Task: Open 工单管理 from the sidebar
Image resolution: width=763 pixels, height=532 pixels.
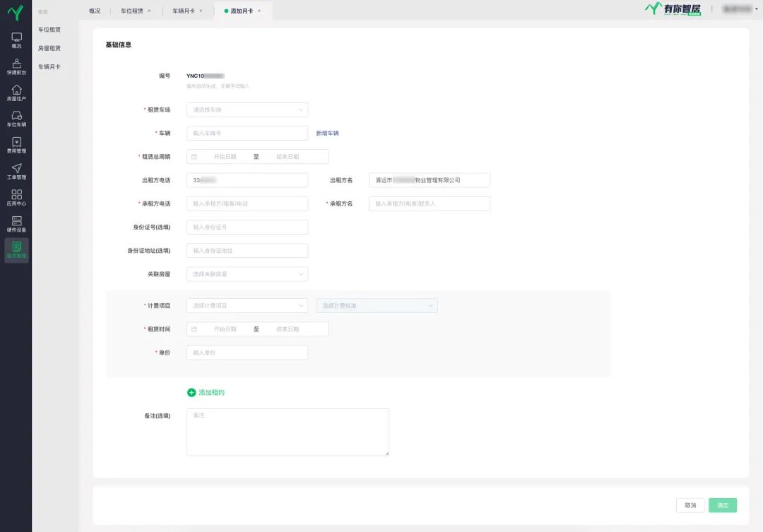Action: click(16, 171)
